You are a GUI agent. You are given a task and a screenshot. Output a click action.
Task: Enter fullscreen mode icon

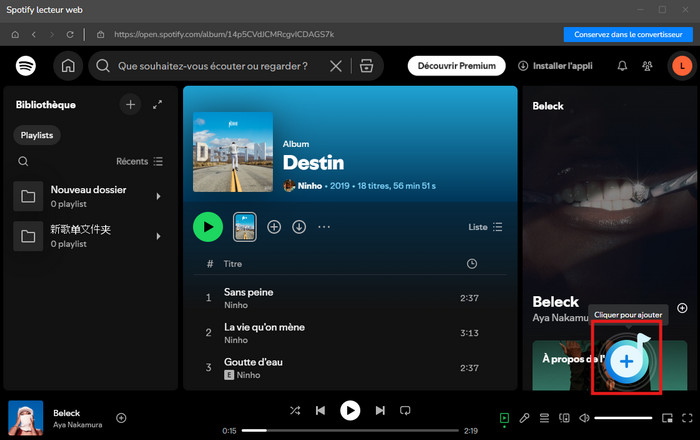[x=687, y=418]
